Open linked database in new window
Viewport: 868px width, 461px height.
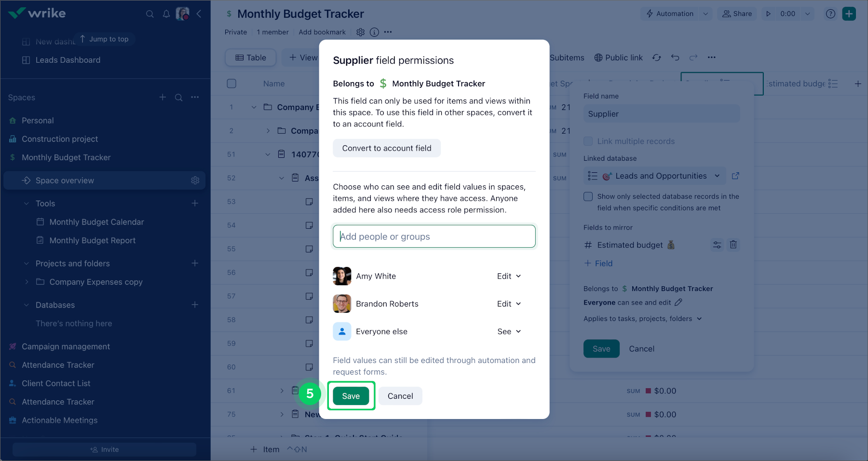pyautogui.click(x=735, y=176)
